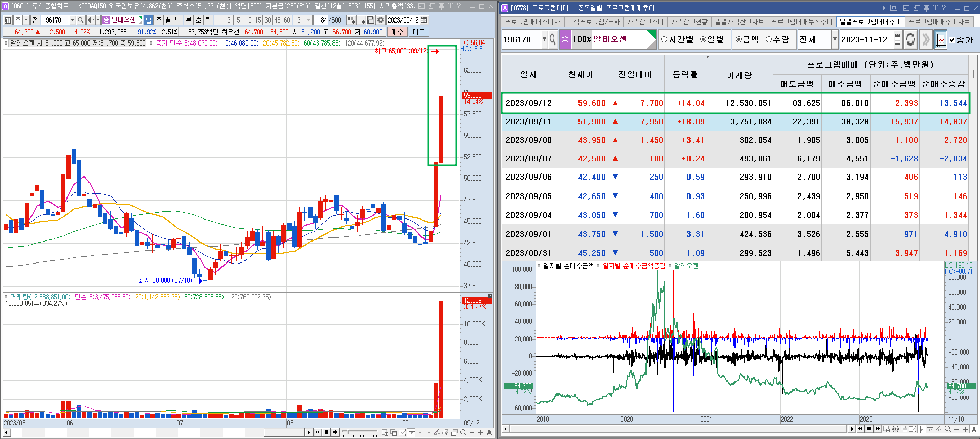Viewport: 980px width, 439px height.
Task: Open the dropdown arrow next to the 3 interval box
Action: pos(308,20)
